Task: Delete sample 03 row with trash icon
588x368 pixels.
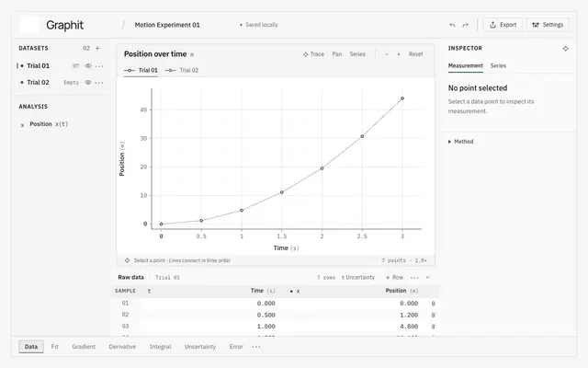Action: 433,327
